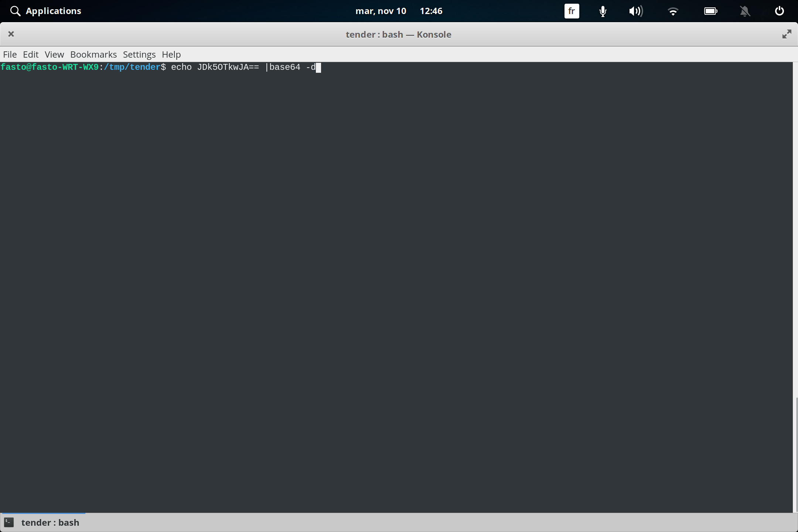This screenshot has height=532, width=798.
Task: Click the terminal icon on the bottom tab
Action: click(9, 522)
